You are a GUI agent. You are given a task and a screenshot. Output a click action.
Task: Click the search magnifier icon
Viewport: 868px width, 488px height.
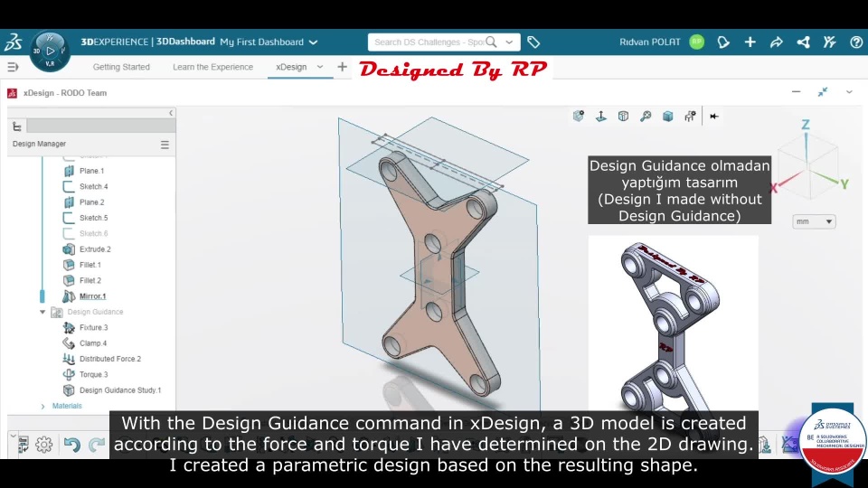(x=491, y=42)
